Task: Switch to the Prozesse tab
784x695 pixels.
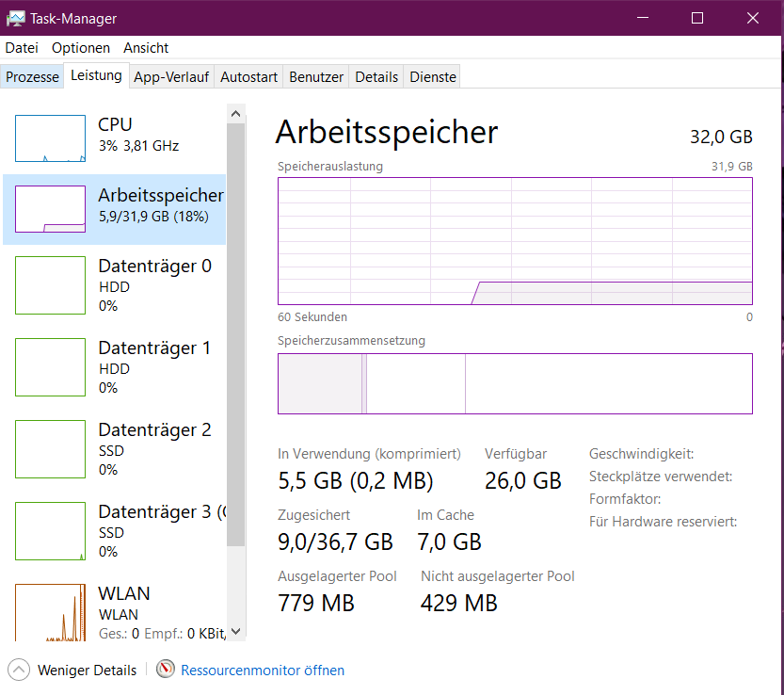Action: click(x=32, y=76)
